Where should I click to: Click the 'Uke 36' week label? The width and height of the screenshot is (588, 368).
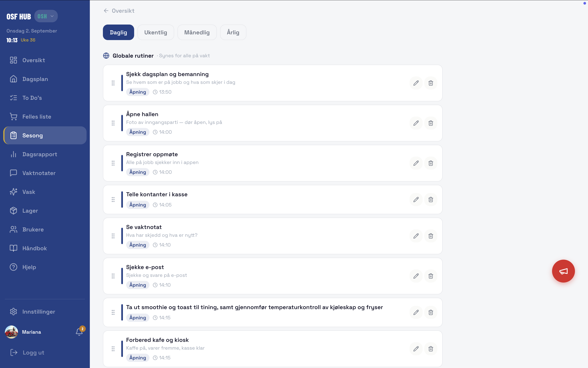click(28, 40)
